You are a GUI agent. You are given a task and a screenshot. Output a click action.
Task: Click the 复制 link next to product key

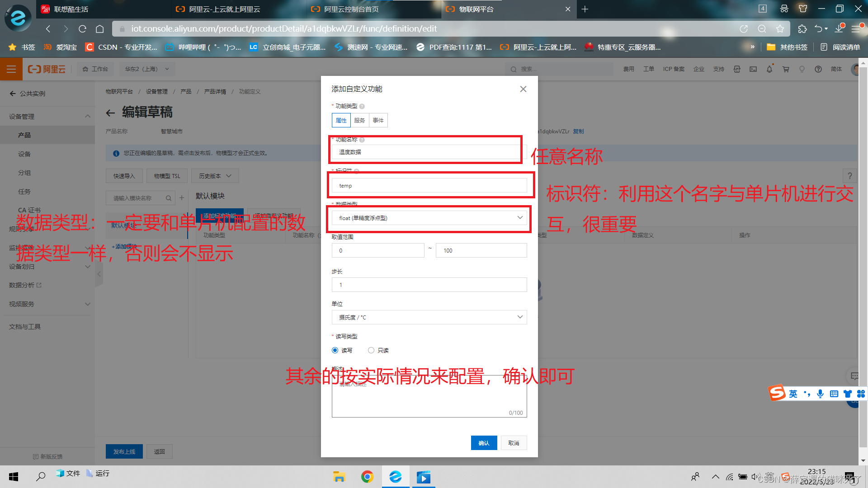[x=578, y=131]
